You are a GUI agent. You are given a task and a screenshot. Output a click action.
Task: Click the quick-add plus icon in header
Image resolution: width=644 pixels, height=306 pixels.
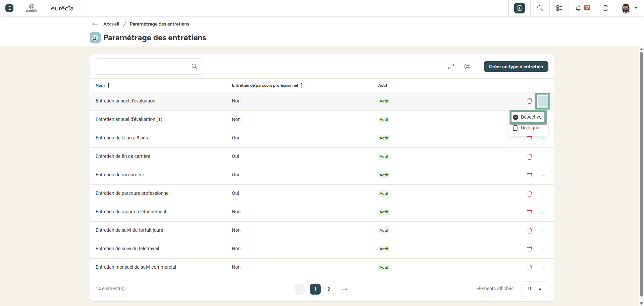(x=520, y=8)
